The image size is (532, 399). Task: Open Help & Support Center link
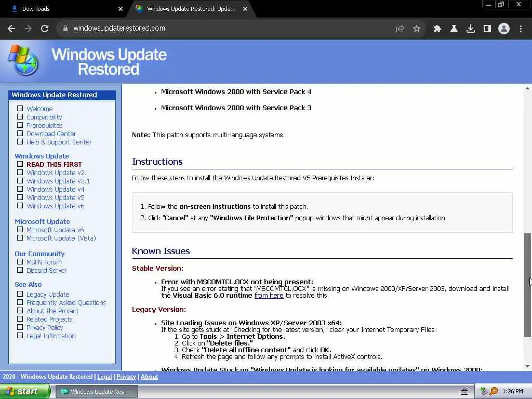click(59, 142)
